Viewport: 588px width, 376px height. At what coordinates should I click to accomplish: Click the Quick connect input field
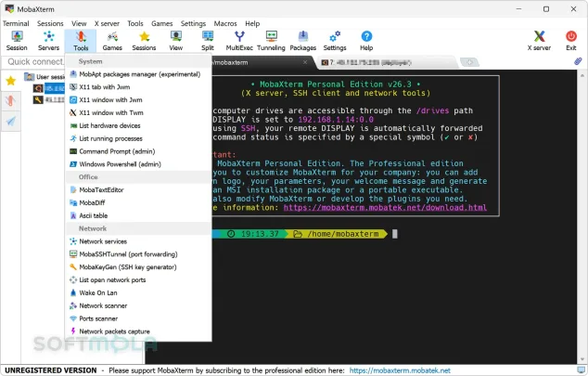[33, 61]
